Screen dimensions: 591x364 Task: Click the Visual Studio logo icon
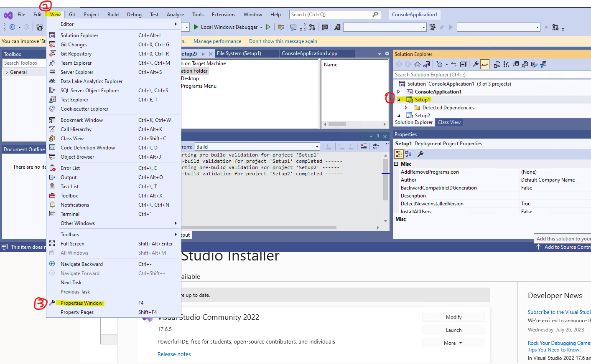point(8,15)
